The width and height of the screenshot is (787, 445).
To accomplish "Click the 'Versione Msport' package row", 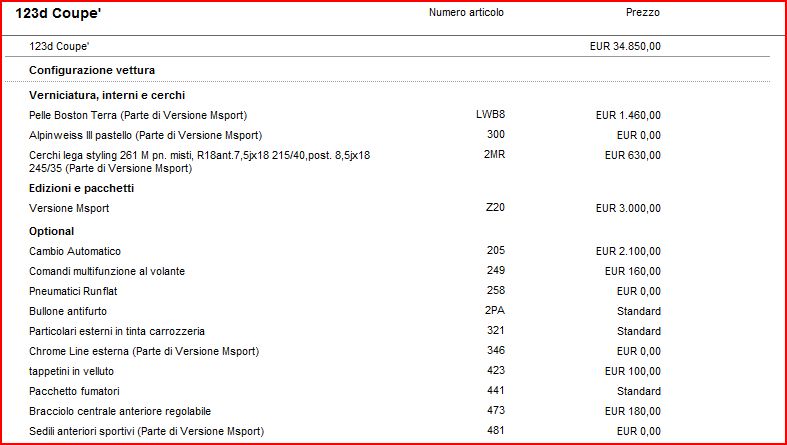I will (x=69, y=208).
